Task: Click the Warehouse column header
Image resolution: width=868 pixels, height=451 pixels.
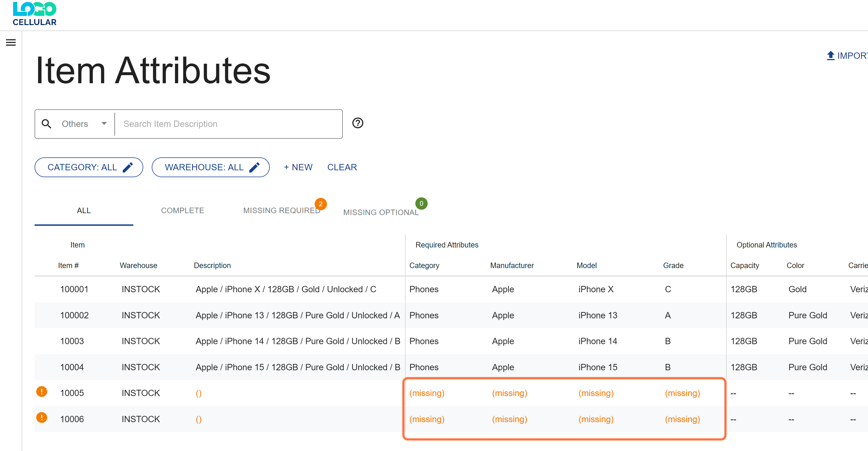Action: (139, 266)
